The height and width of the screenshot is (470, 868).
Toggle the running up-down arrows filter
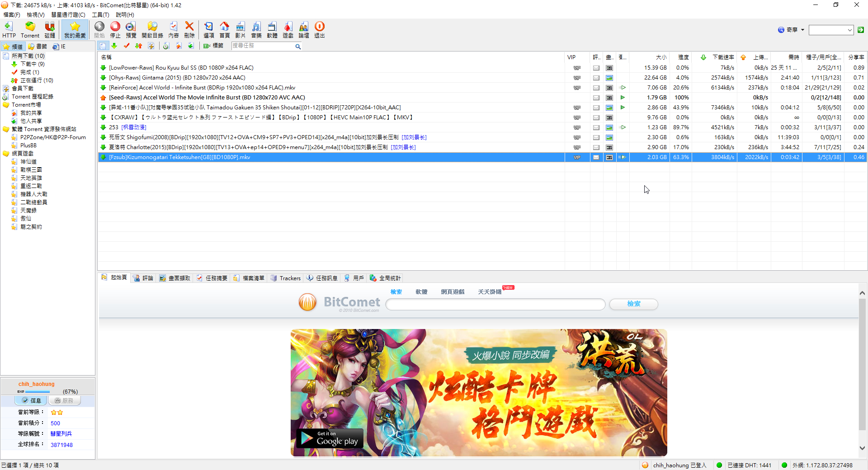point(139,46)
